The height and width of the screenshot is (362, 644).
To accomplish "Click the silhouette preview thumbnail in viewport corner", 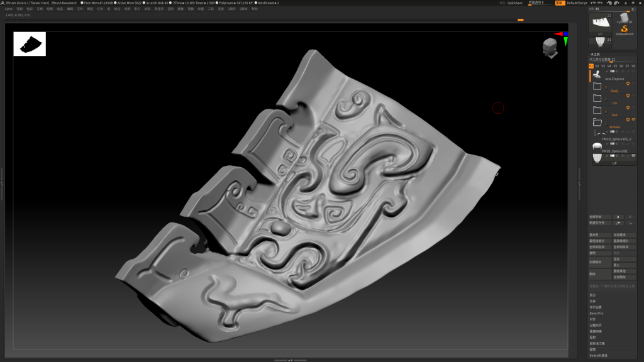I will click(30, 44).
